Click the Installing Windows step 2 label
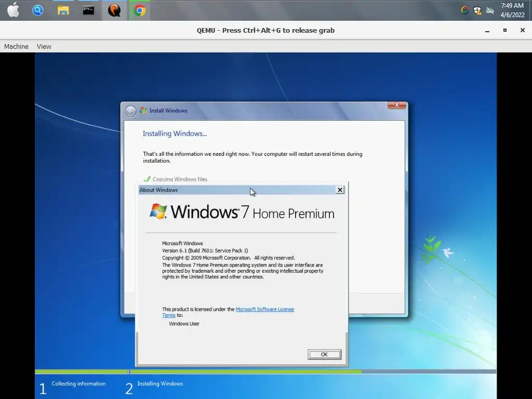 coord(160,383)
